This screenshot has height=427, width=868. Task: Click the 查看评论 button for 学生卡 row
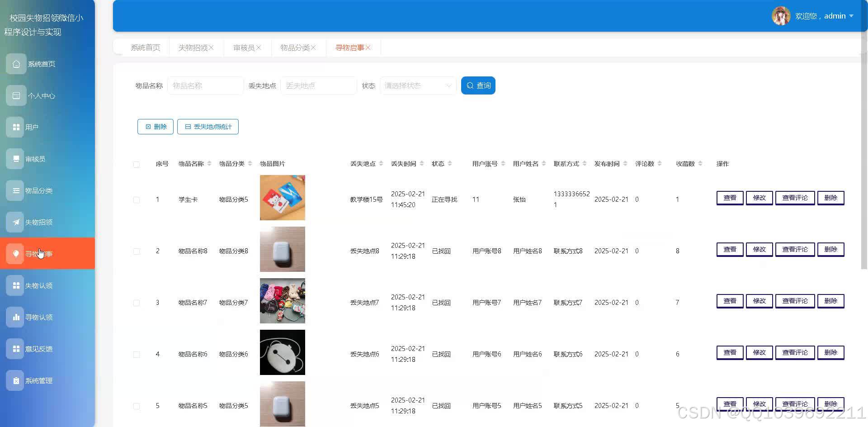pyautogui.click(x=795, y=198)
